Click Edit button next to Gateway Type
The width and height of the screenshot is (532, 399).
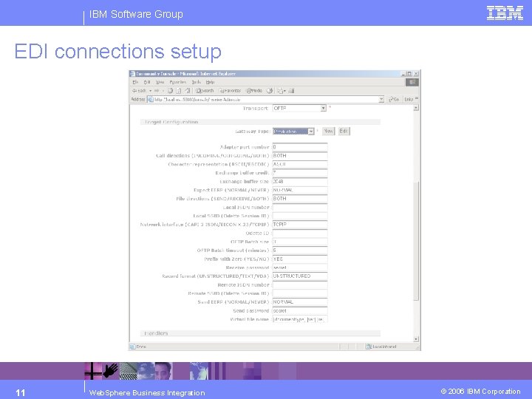tap(344, 132)
